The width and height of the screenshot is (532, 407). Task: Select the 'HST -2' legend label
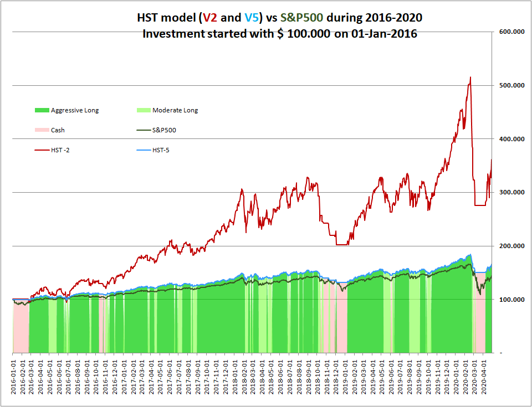(x=60, y=150)
